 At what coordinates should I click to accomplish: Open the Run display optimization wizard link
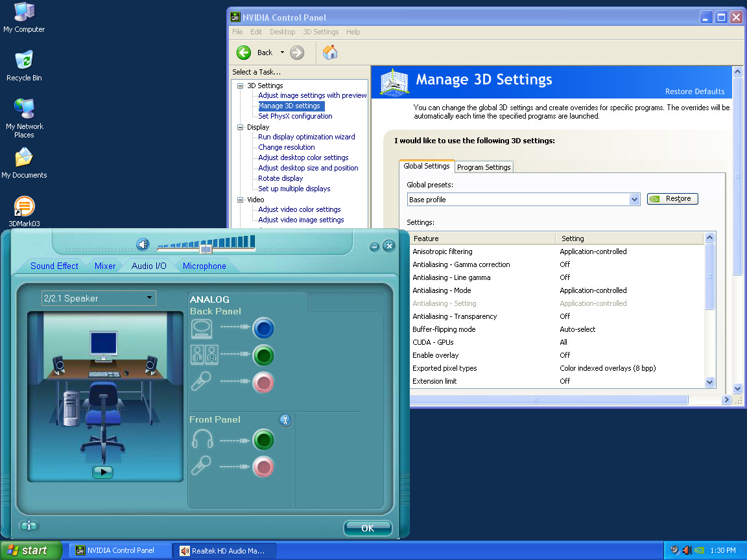(307, 137)
